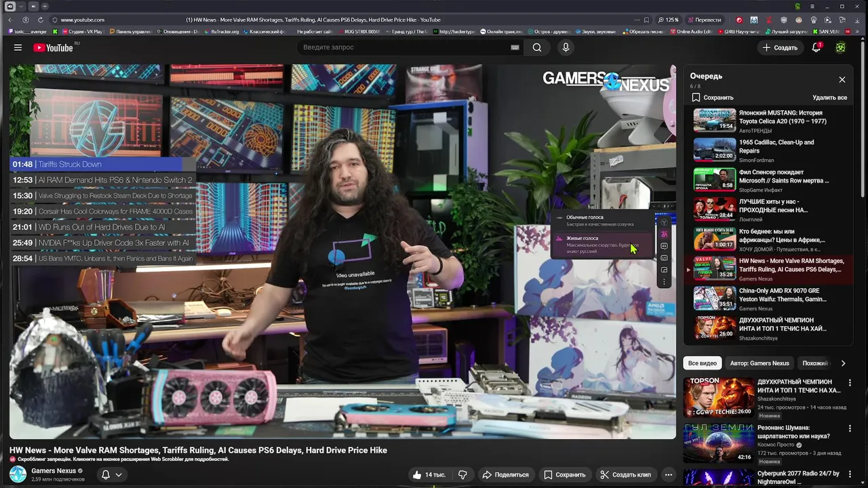Play queue item China-Only AMD RX 9070 GRE
The image size is (868, 488).
(x=769, y=298)
